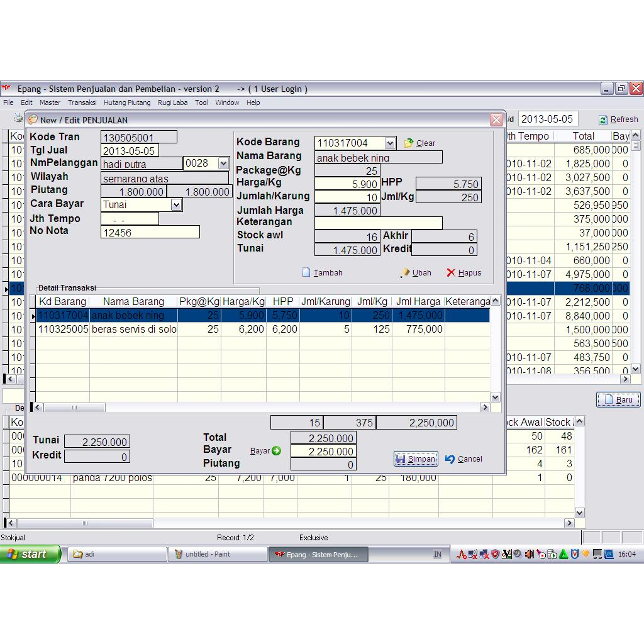This screenshot has width=644, height=644.
Task: Click scroll-down arrow of main transaction list
Action: [635, 369]
